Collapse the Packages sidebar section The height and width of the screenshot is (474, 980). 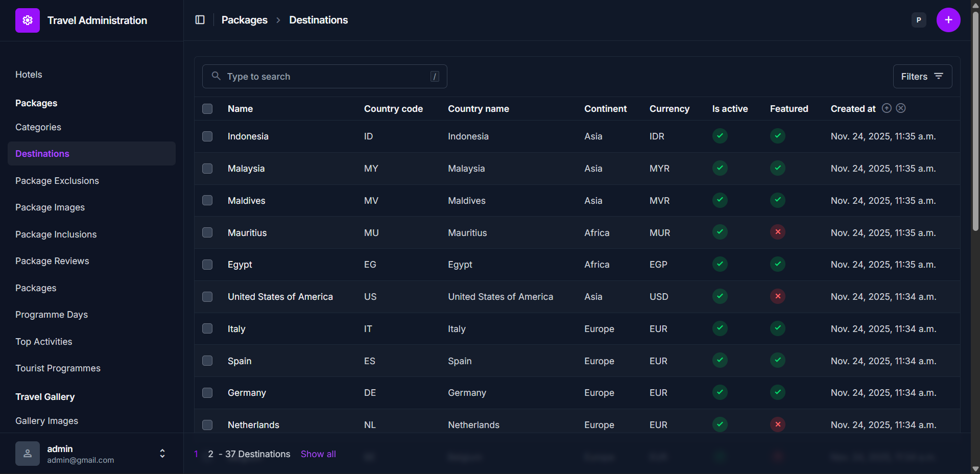36,103
